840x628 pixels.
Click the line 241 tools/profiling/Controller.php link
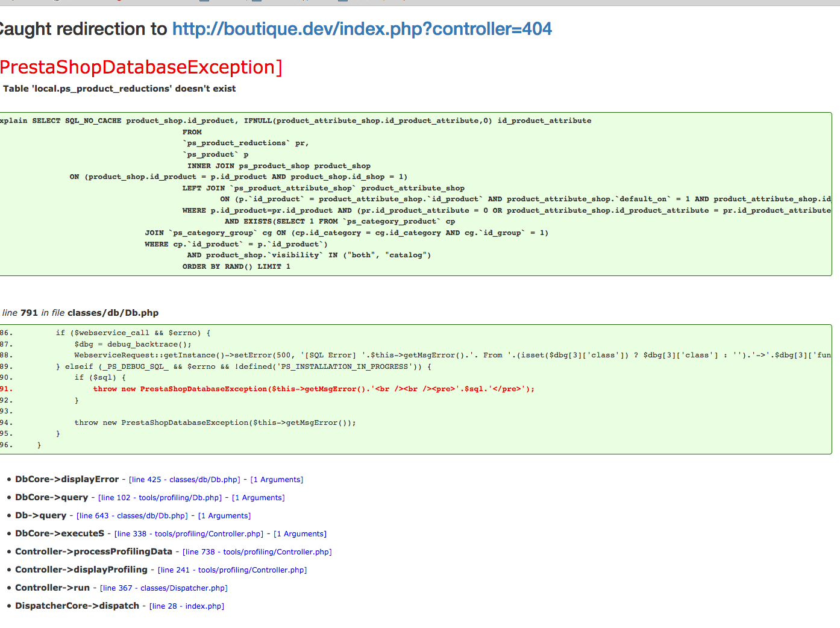[x=232, y=570]
